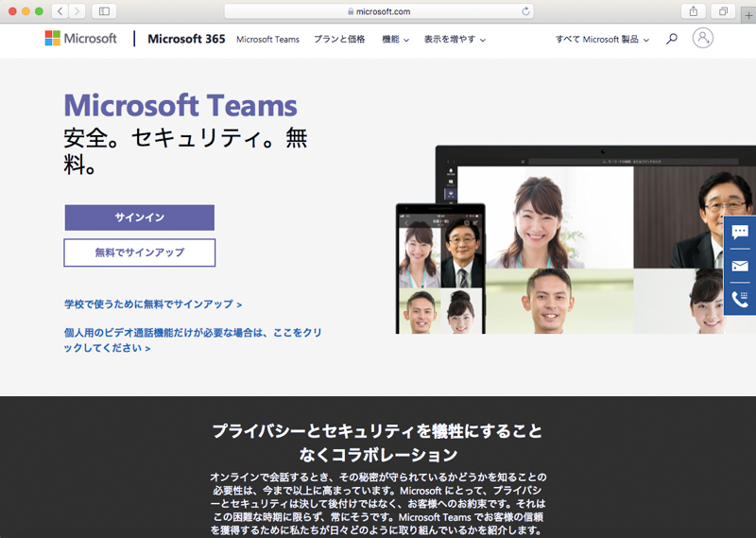The height and width of the screenshot is (538, 756).
Task: Click the Teams video call hero image
Action: 576,239
